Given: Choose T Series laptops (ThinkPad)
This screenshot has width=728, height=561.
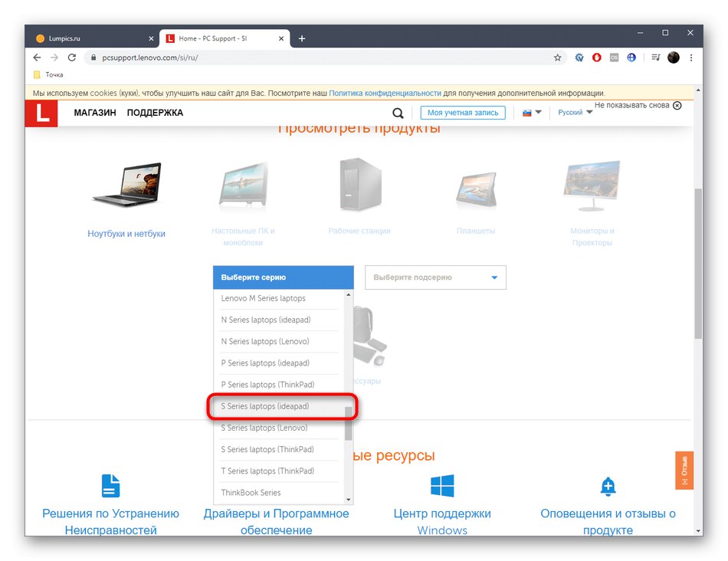Looking at the screenshot, I should tap(279, 471).
